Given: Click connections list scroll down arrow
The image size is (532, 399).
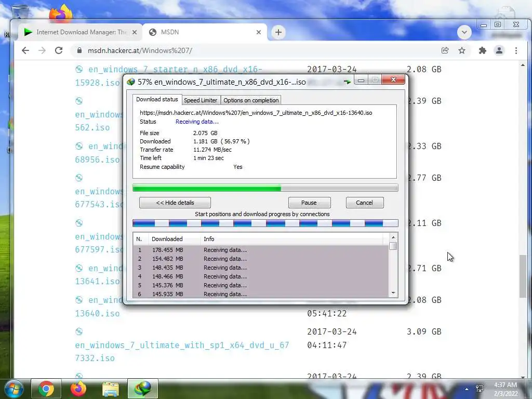Looking at the screenshot, I should tap(393, 293).
